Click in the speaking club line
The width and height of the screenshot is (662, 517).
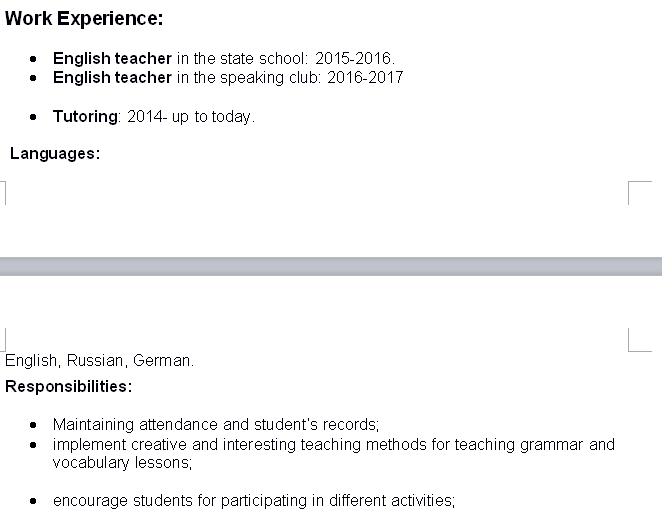(x=228, y=78)
